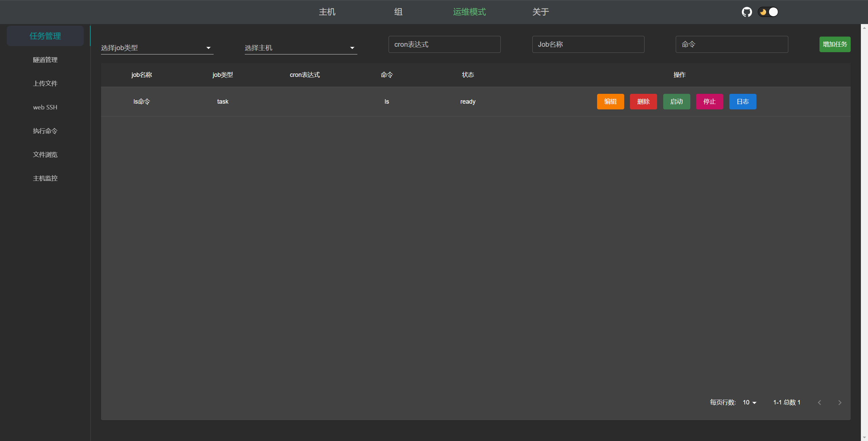868x441 pixels.
Task: Go to previous page arrow
Action: [820, 402]
